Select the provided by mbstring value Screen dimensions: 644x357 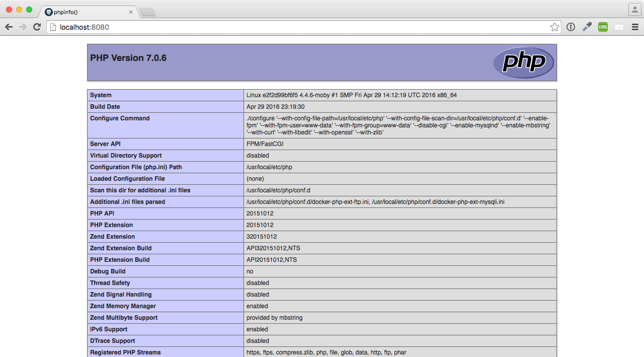(x=274, y=318)
